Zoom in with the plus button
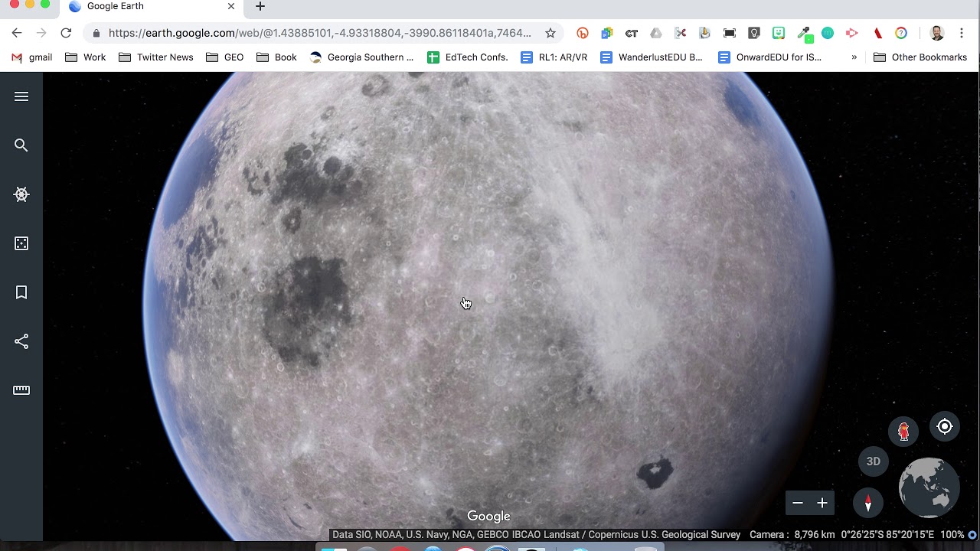This screenshot has height=551, width=980. coord(822,503)
